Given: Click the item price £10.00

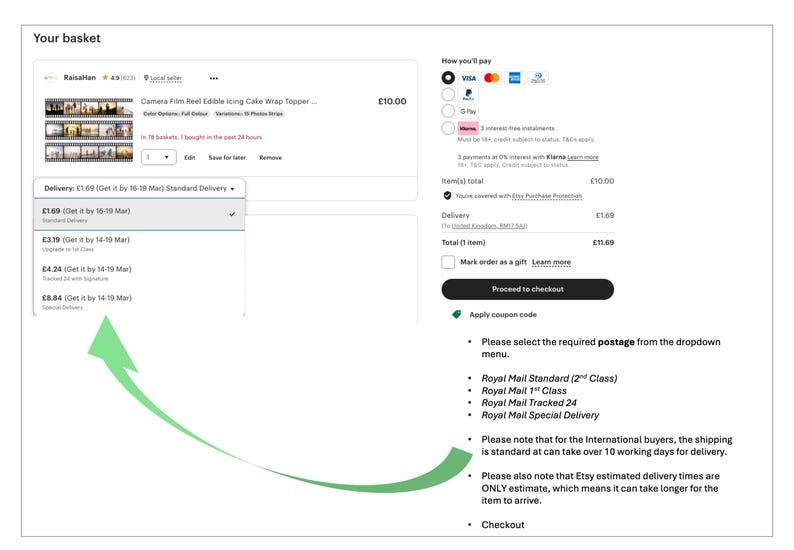Looking at the screenshot, I should (392, 101).
